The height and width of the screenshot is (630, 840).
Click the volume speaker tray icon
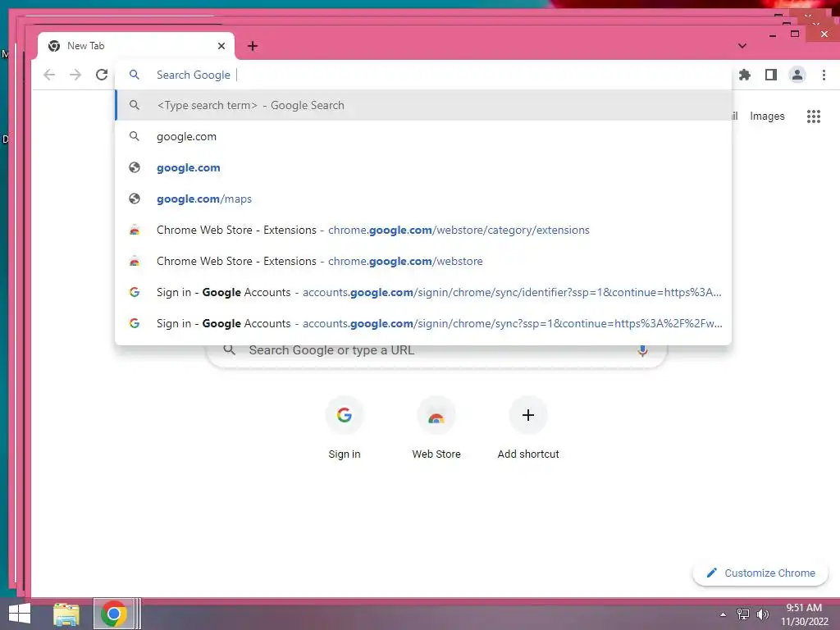pos(762,614)
